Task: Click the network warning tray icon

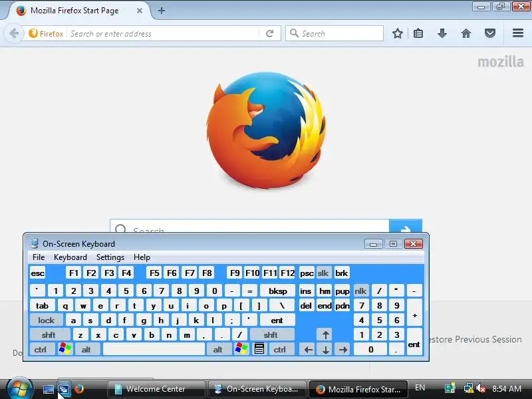Action: (x=469, y=388)
